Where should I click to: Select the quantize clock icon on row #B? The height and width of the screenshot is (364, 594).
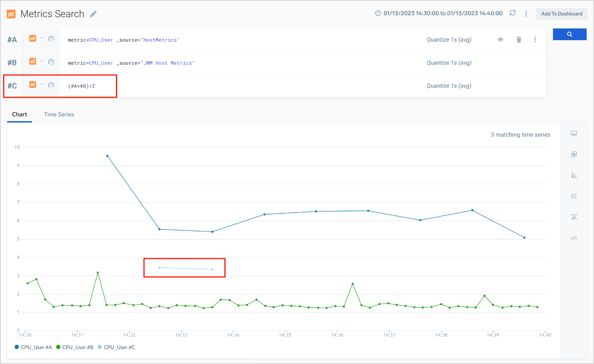[51, 61]
